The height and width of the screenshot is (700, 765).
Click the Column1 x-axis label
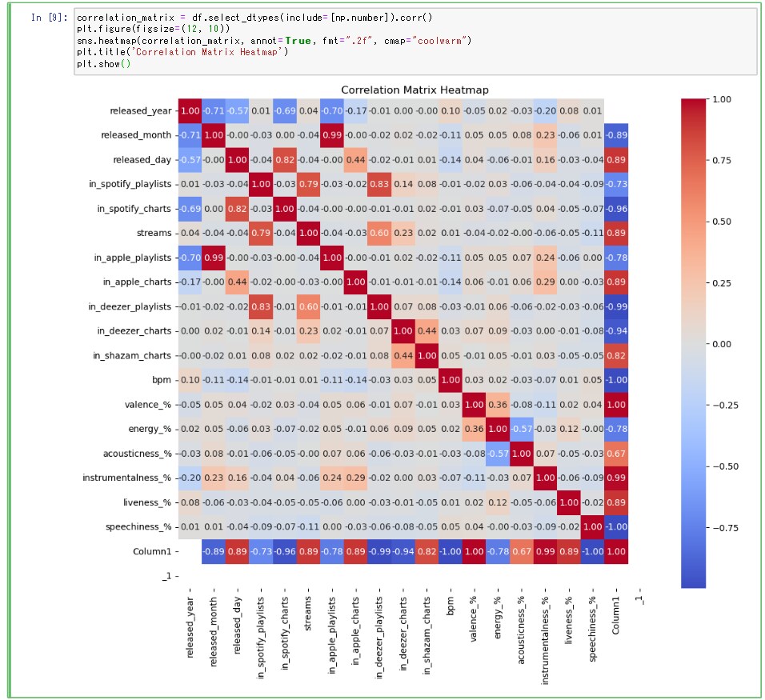[615, 616]
